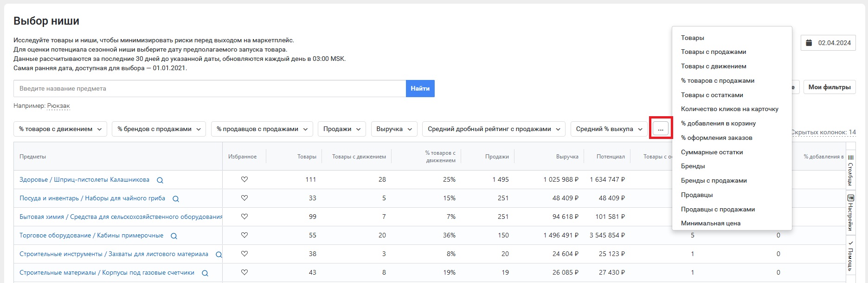Sort by Потенциал column header

[611, 157]
